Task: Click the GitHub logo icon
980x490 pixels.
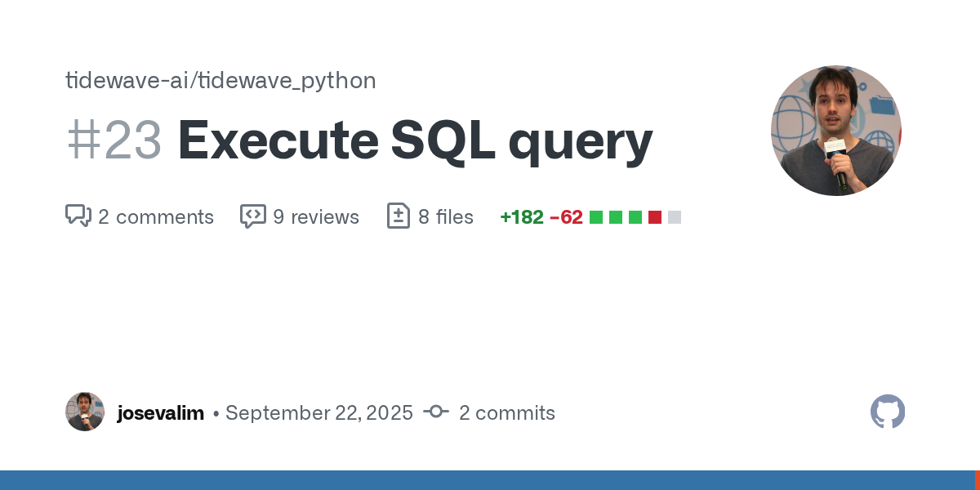Action: click(888, 412)
